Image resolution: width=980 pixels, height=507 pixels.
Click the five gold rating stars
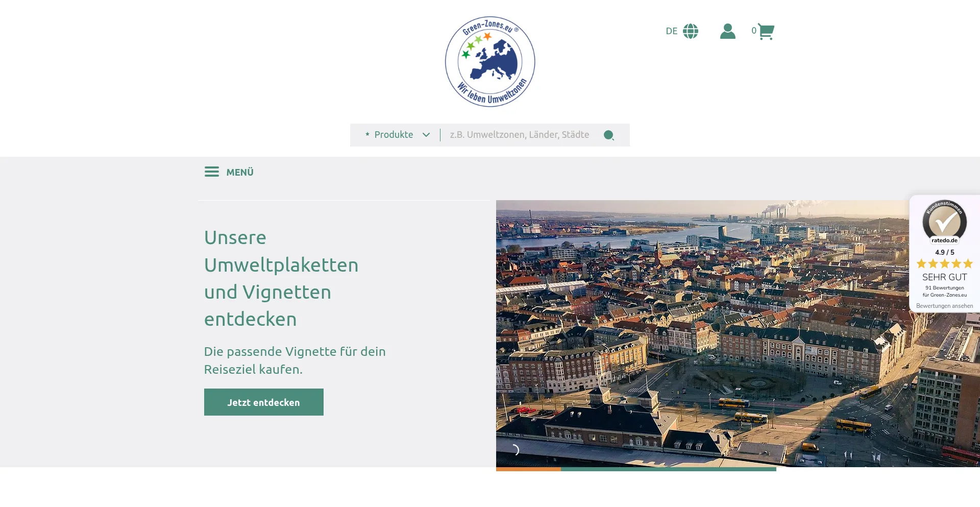(944, 263)
